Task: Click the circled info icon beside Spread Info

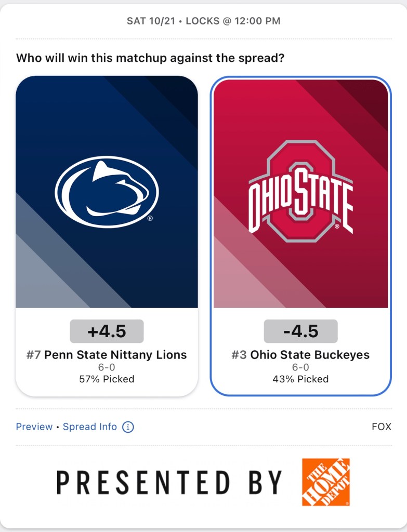Action: click(128, 427)
